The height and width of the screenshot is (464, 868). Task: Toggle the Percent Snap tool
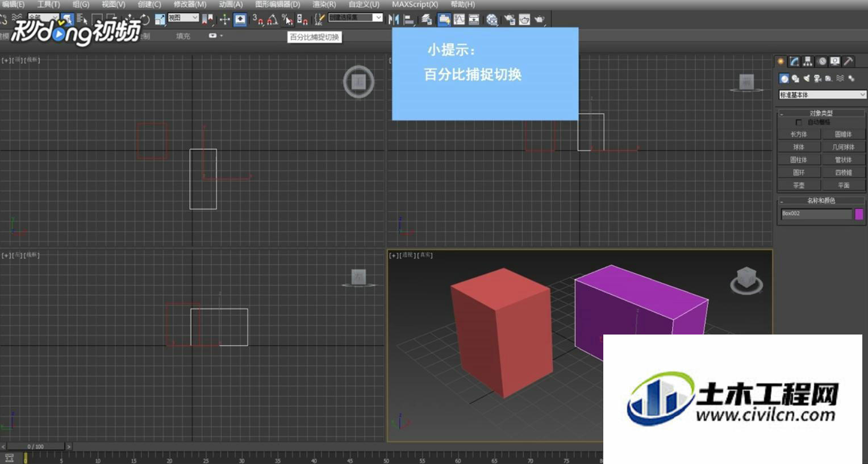287,20
